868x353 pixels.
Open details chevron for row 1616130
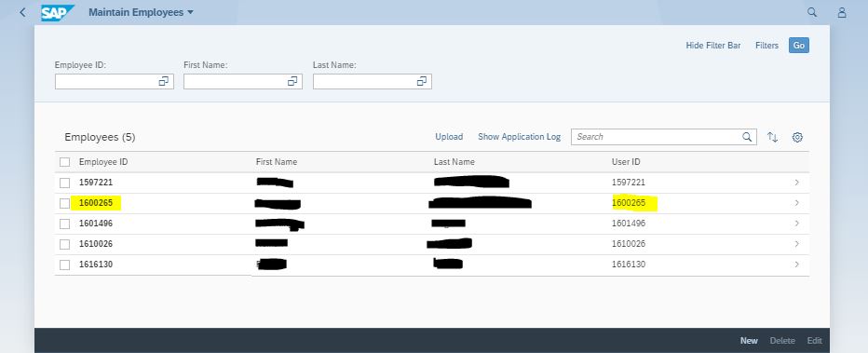pyautogui.click(x=796, y=264)
